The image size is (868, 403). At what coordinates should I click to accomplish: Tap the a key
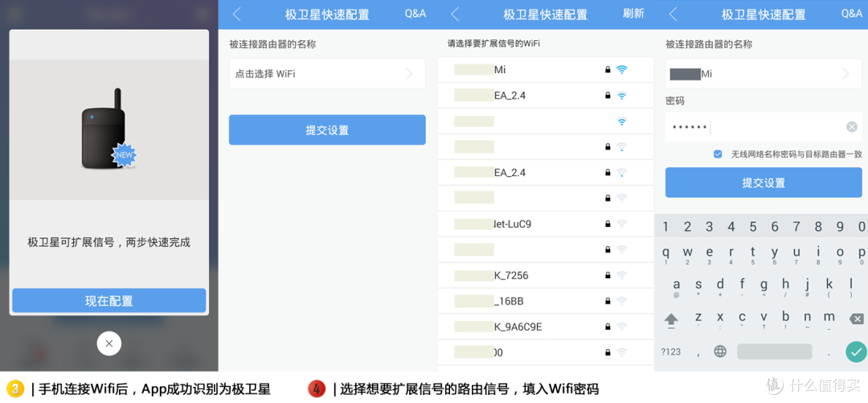[677, 286]
